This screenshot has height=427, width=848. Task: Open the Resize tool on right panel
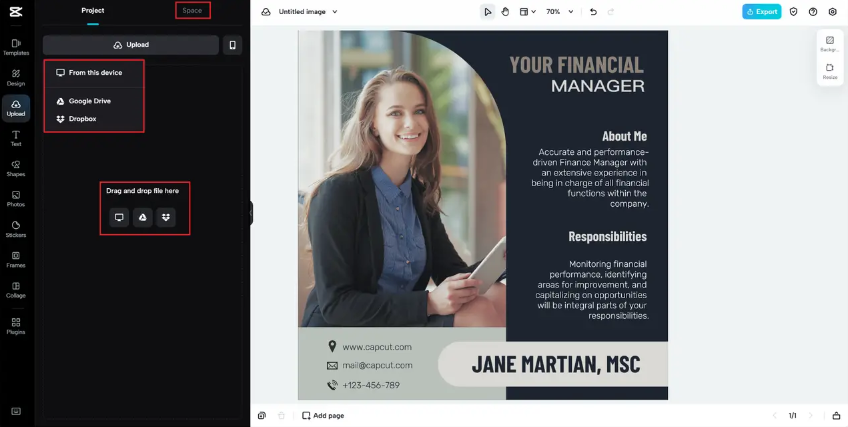click(x=830, y=71)
